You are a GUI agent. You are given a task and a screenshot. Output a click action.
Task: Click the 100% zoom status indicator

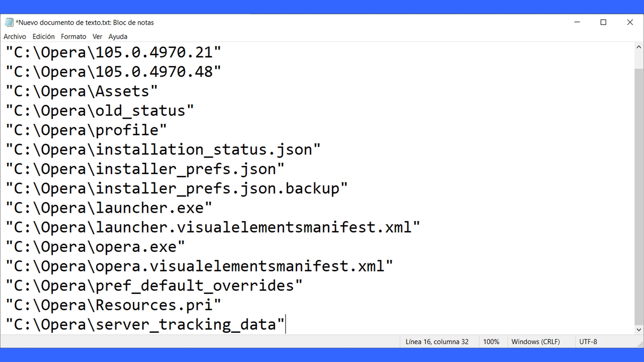[491, 342]
